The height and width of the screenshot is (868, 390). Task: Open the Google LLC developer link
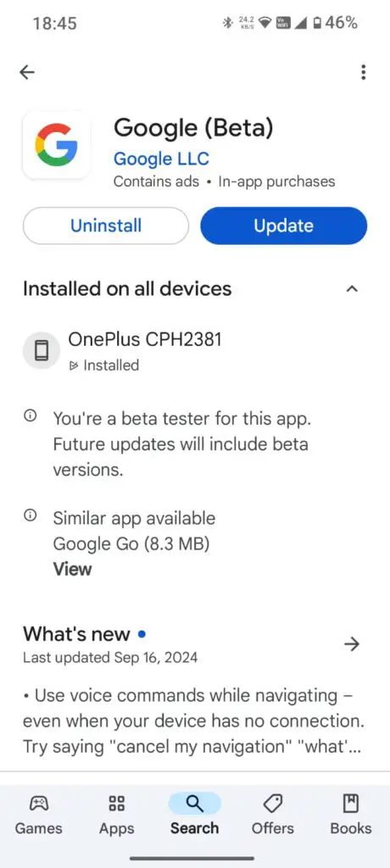[x=161, y=159]
